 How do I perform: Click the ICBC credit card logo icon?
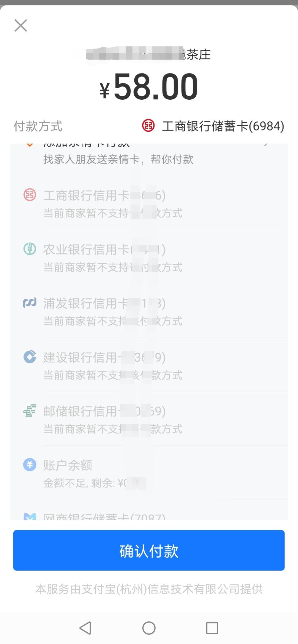(x=30, y=195)
